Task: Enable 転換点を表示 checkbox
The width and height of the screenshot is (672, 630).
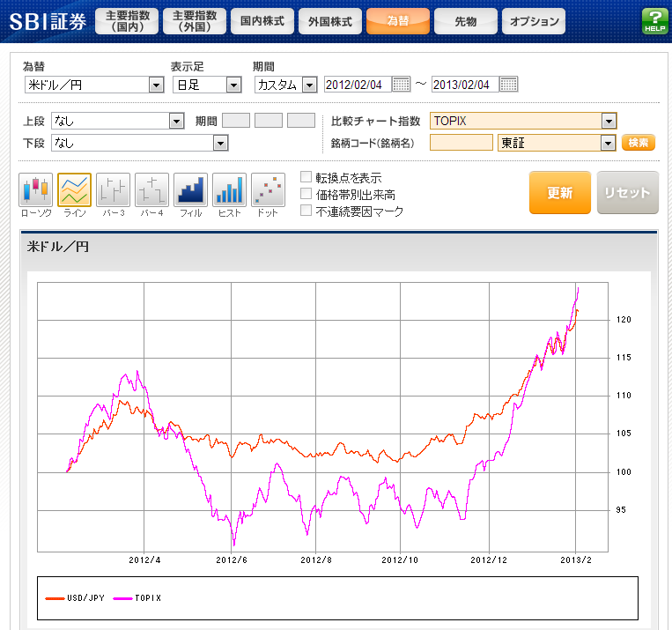Action: (306, 177)
